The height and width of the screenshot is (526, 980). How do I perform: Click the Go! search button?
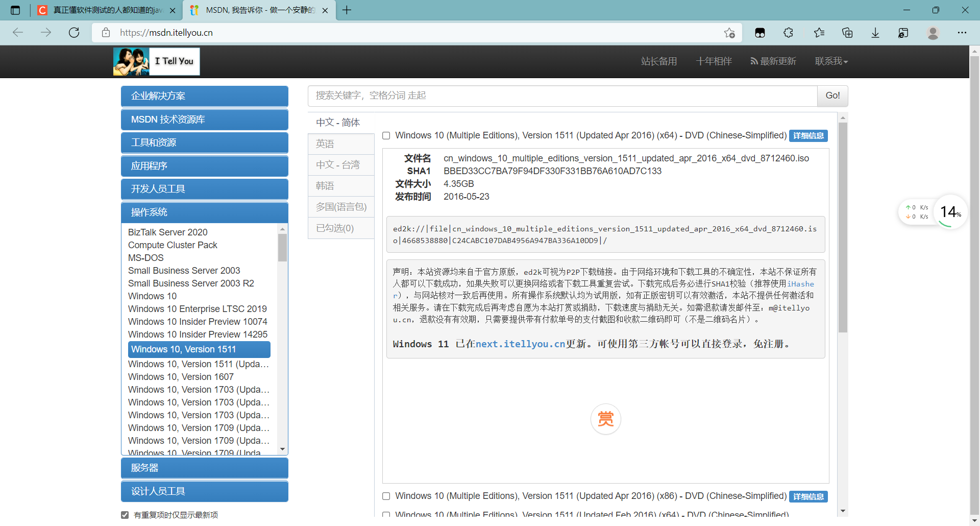[x=832, y=96]
